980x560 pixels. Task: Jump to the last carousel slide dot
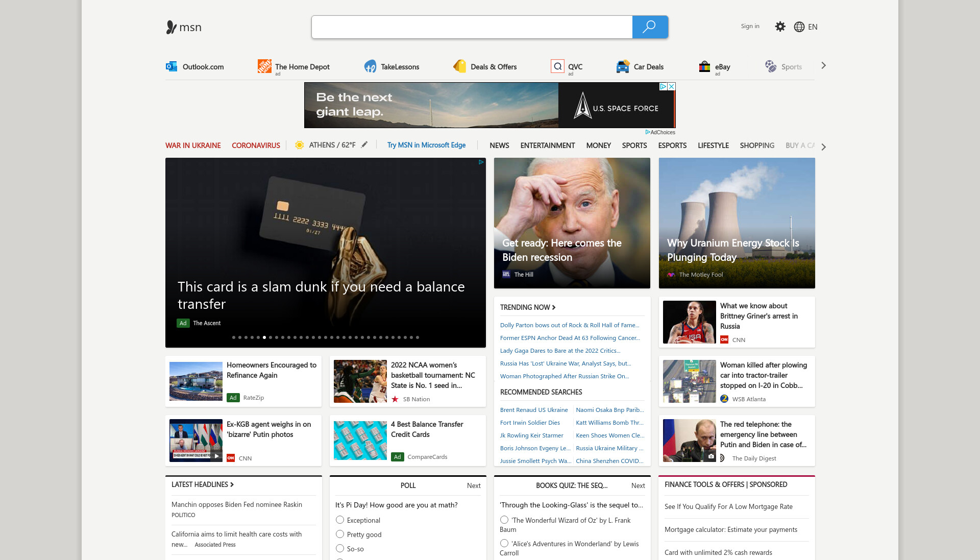418,337
